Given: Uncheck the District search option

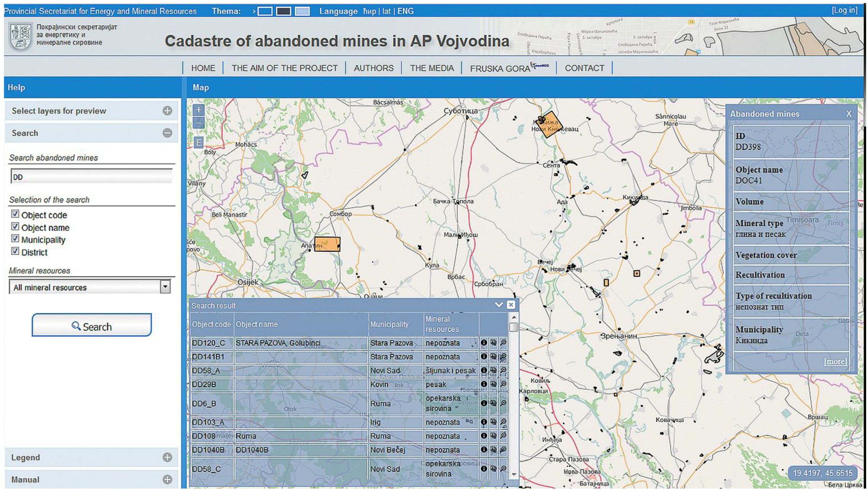Looking at the screenshot, I should pyautogui.click(x=15, y=251).
